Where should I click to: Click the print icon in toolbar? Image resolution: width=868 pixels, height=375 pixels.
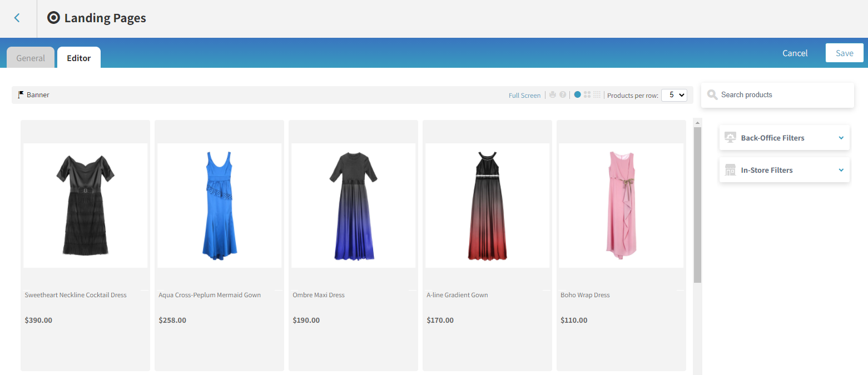[x=553, y=95]
